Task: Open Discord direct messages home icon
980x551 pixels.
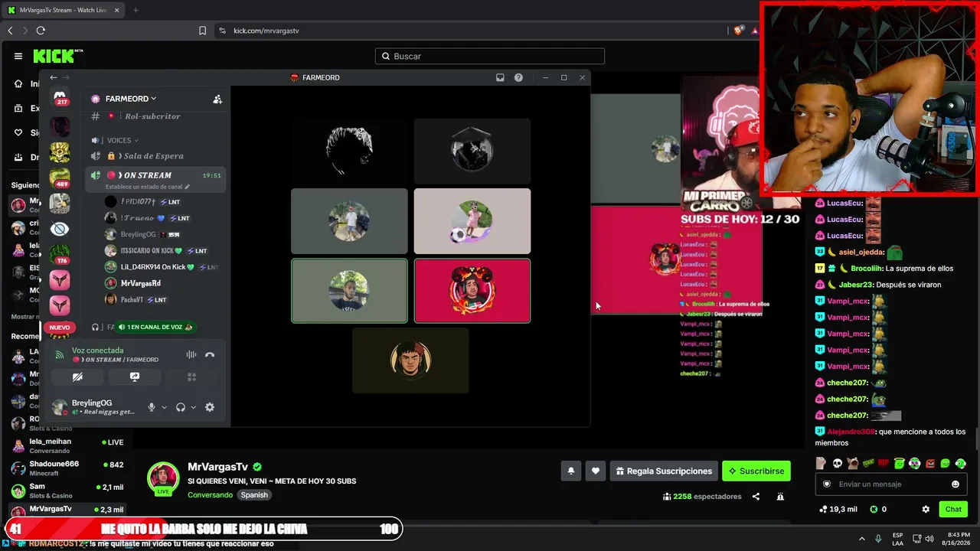Action: coord(60,97)
